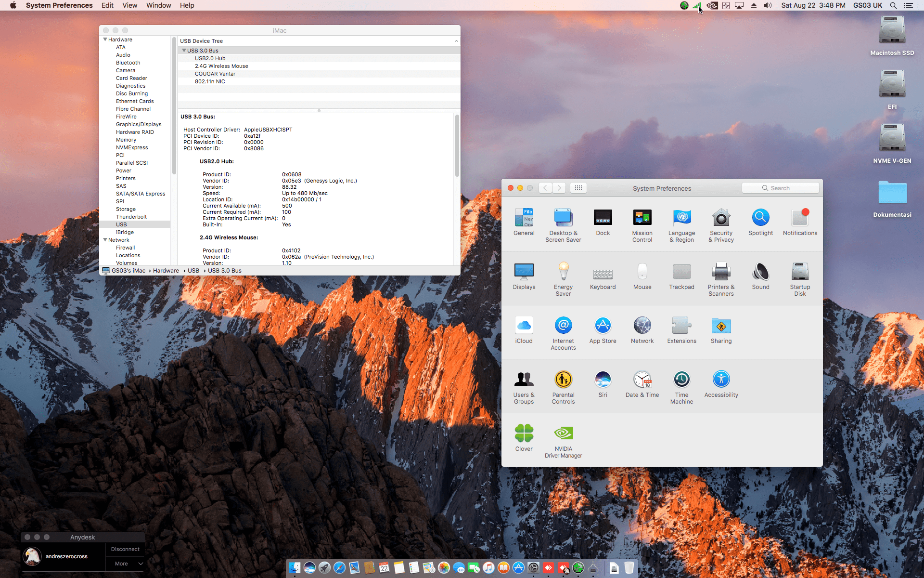Screen dimensions: 924x578
Task: Open Spotlight search in menu bar
Action: [893, 5]
